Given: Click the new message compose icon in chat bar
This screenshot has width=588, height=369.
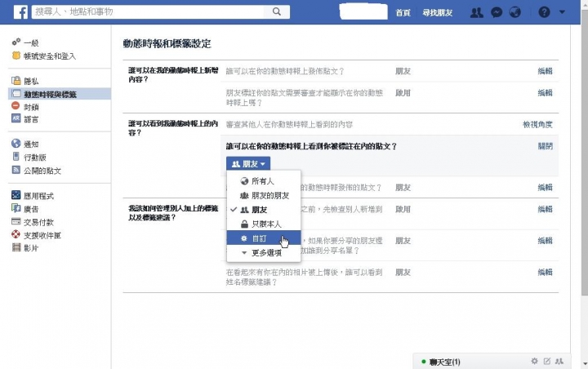Looking at the screenshot, I should (546, 361).
